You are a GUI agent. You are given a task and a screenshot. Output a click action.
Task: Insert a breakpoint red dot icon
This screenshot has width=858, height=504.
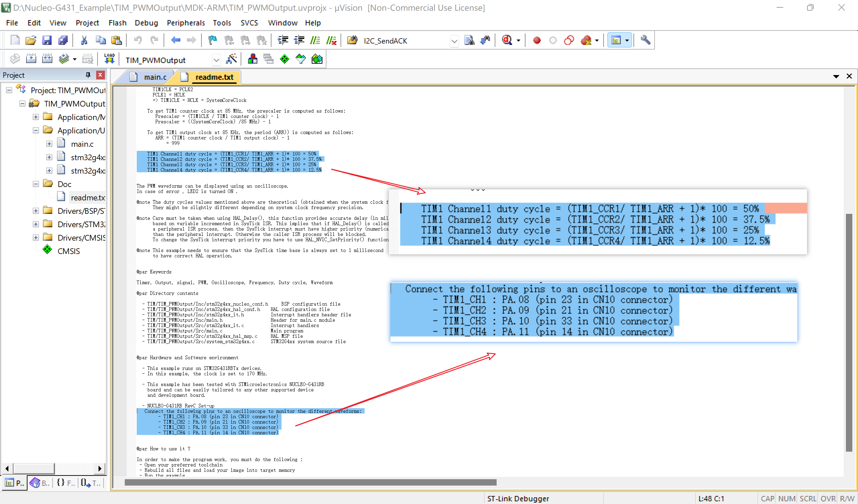[x=537, y=40]
